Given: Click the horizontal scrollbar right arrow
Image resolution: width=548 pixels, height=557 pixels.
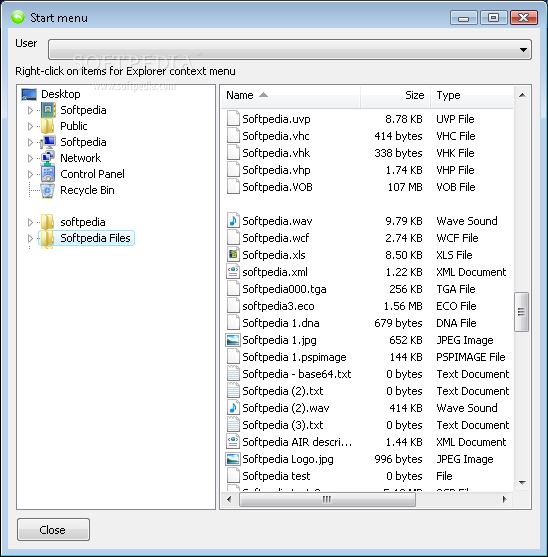Looking at the screenshot, I should click(x=504, y=499).
